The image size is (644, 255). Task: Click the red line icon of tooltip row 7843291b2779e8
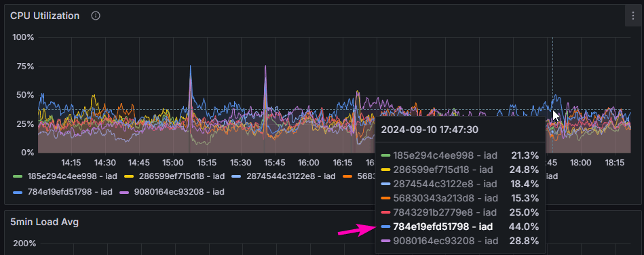point(385,213)
